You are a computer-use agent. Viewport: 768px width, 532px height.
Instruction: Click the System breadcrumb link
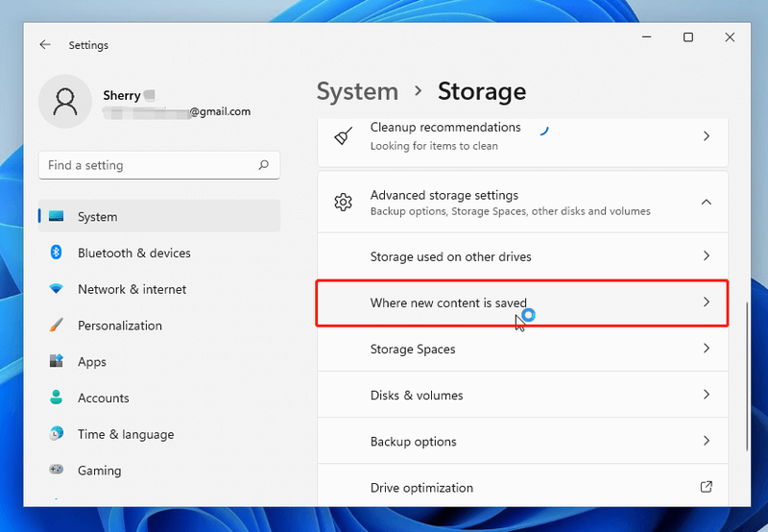tap(357, 91)
